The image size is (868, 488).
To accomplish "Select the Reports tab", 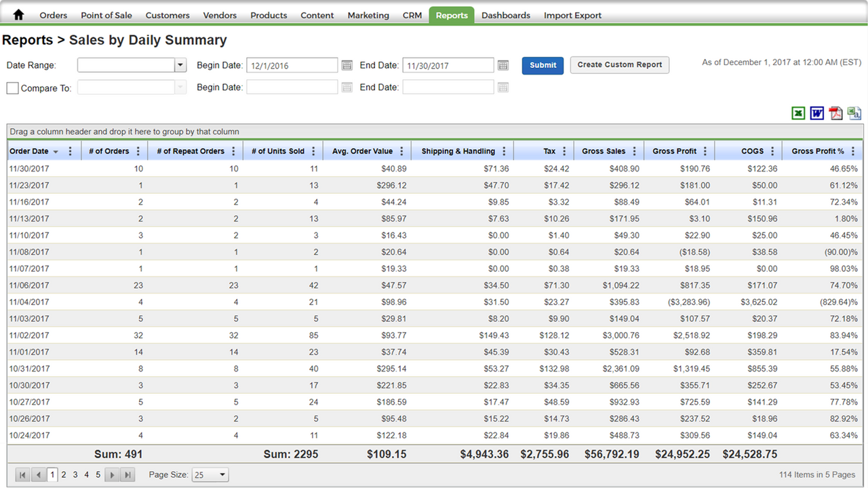I will click(452, 15).
